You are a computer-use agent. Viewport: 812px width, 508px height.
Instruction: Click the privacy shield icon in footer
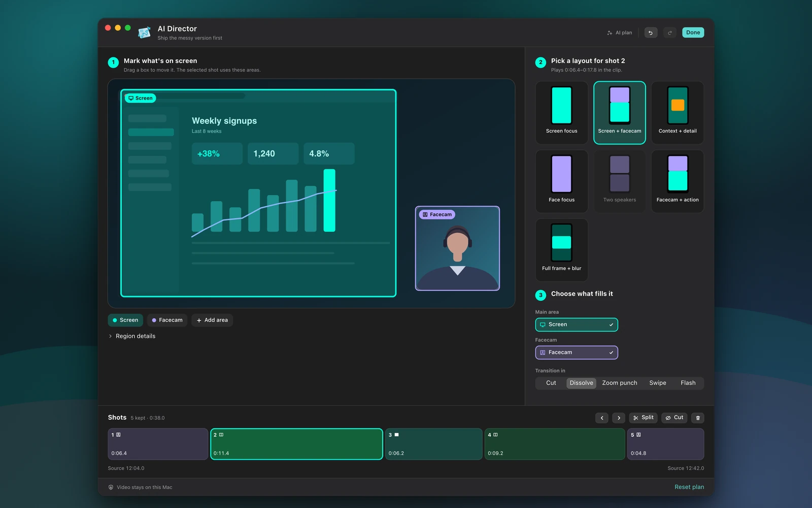tap(111, 487)
